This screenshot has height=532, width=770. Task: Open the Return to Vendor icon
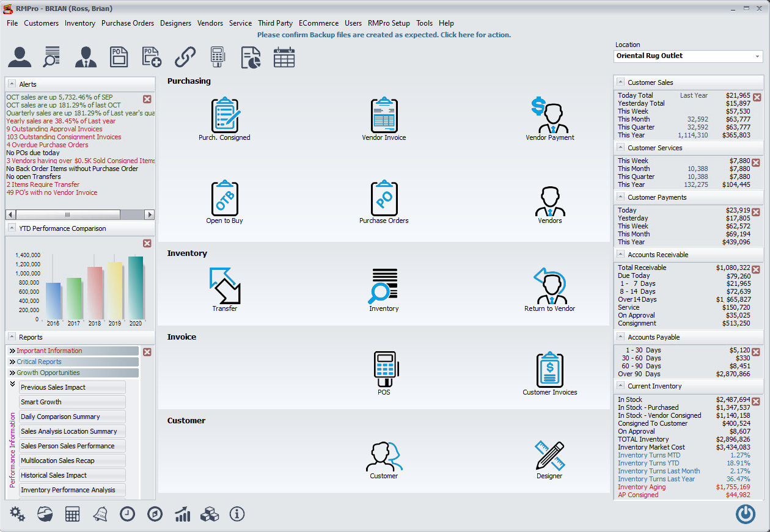[550, 285]
